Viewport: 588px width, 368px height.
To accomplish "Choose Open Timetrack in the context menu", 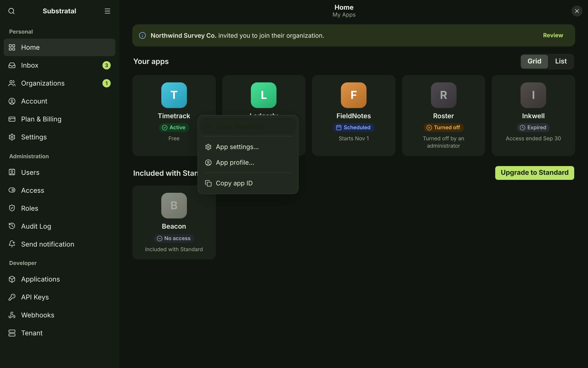I will coord(248,126).
